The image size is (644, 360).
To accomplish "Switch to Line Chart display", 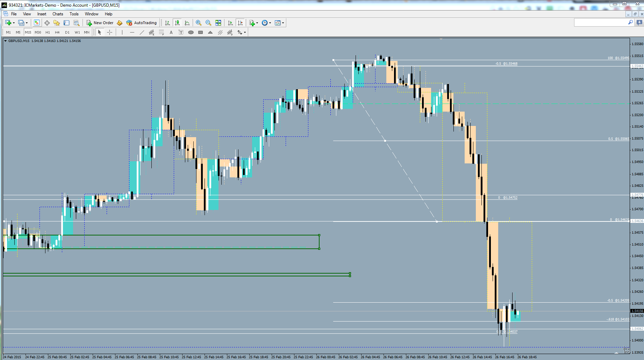I will pyautogui.click(x=187, y=23).
